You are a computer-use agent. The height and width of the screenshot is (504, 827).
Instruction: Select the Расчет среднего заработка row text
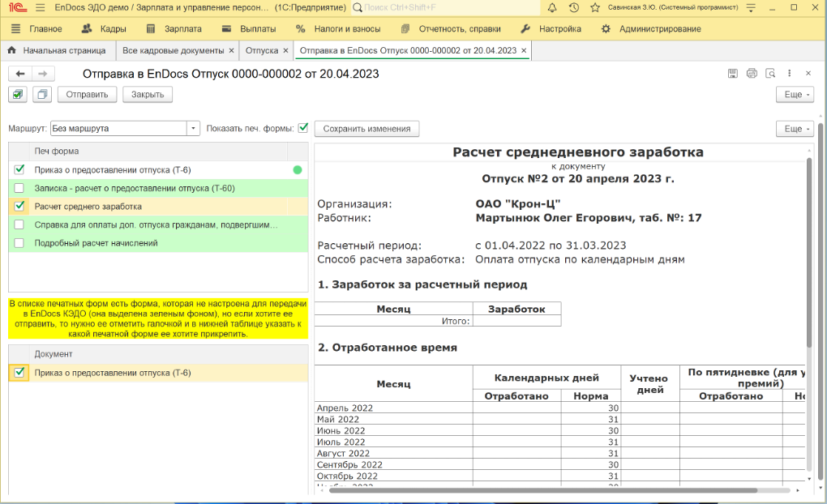(x=88, y=206)
